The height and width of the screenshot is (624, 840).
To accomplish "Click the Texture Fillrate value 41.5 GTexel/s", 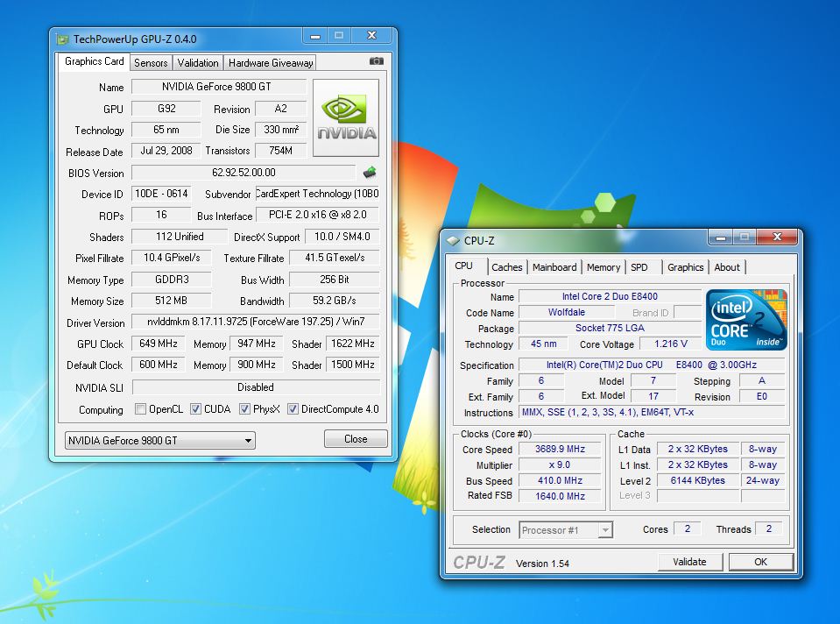I will [x=335, y=258].
